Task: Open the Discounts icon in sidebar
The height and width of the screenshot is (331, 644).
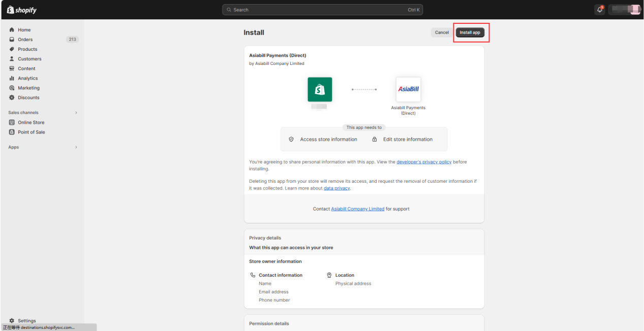Action: [12, 97]
